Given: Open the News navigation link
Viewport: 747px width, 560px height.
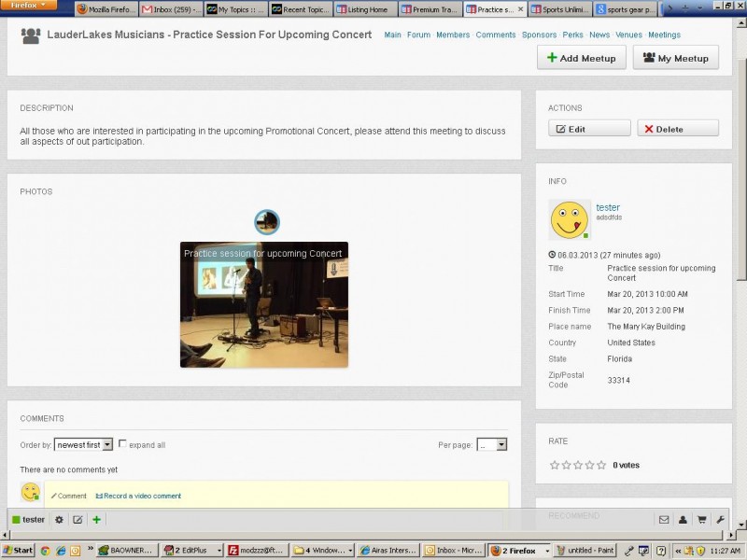Looking at the screenshot, I should click(x=599, y=35).
